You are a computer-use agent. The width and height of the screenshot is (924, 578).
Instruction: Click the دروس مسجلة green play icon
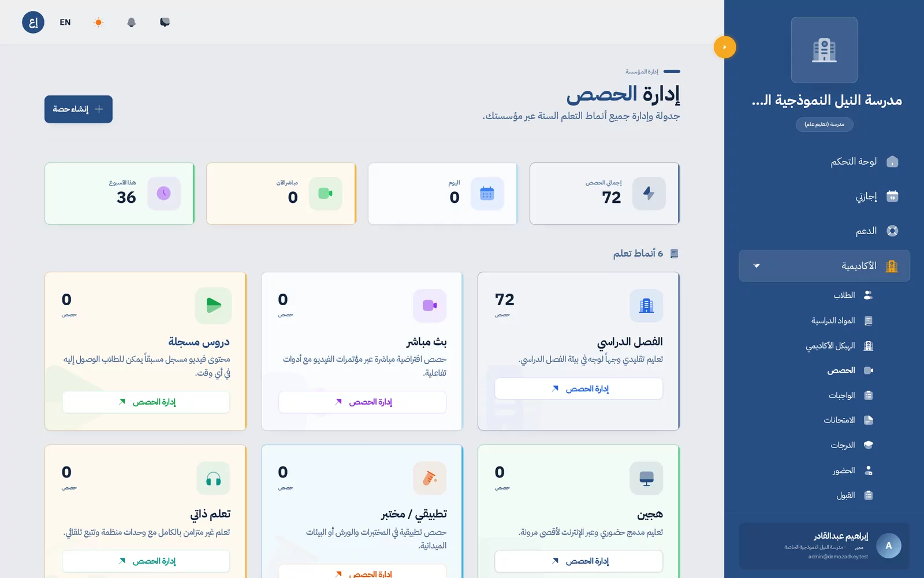coord(213,306)
